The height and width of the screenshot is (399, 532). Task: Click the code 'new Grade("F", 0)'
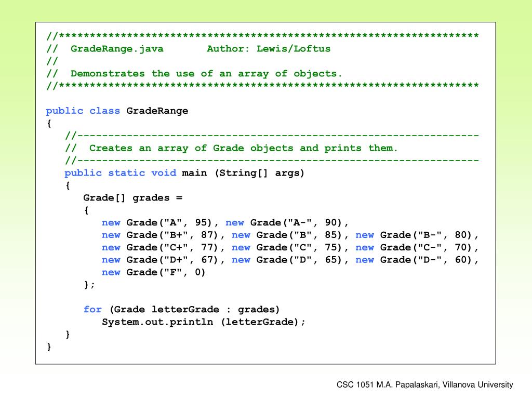(x=154, y=272)
